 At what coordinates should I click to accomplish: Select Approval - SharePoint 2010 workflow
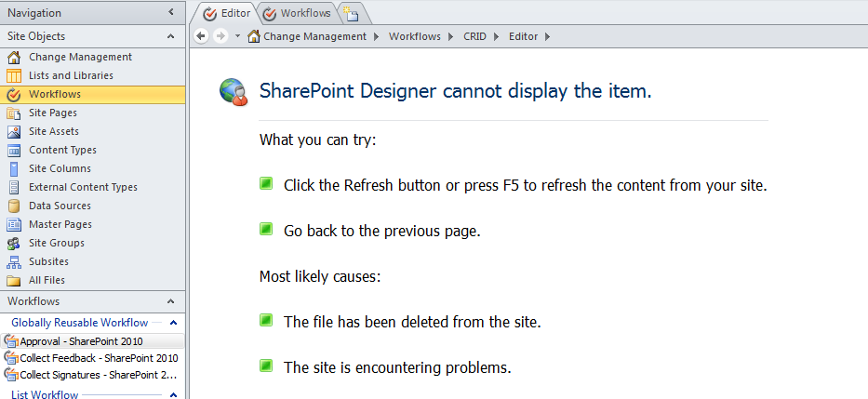pos(81,341)
